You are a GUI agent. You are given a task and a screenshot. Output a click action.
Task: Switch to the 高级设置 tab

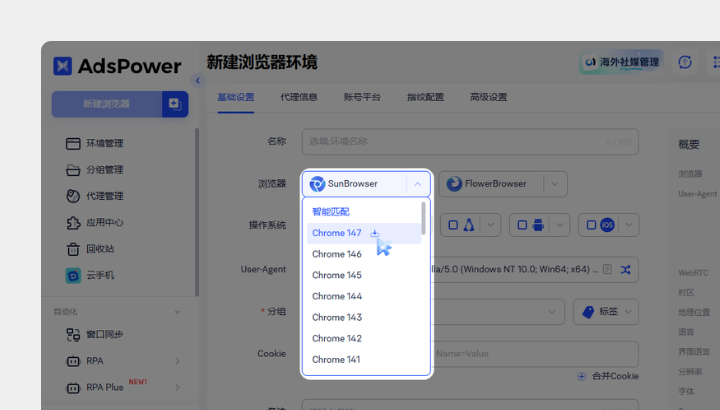[489, 97]
